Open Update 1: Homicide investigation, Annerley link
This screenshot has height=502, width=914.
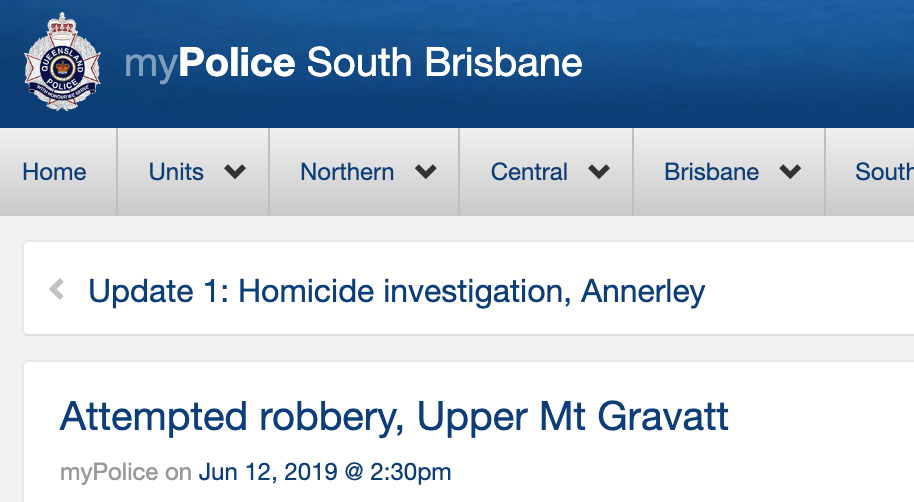[396, 291]
